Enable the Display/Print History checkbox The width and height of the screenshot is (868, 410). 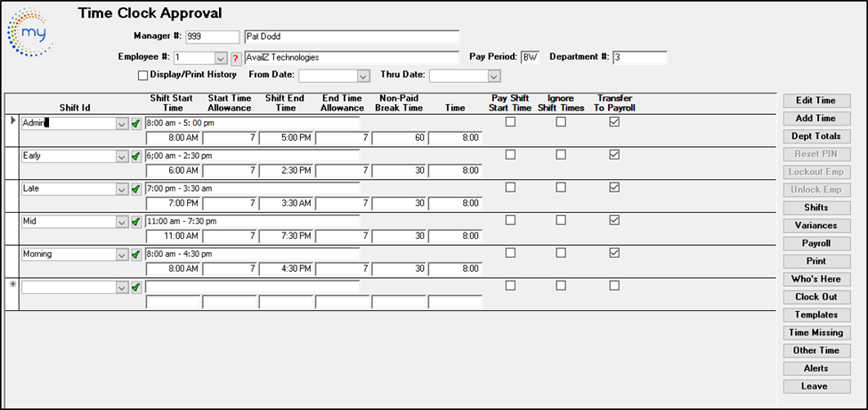point(143,76)
